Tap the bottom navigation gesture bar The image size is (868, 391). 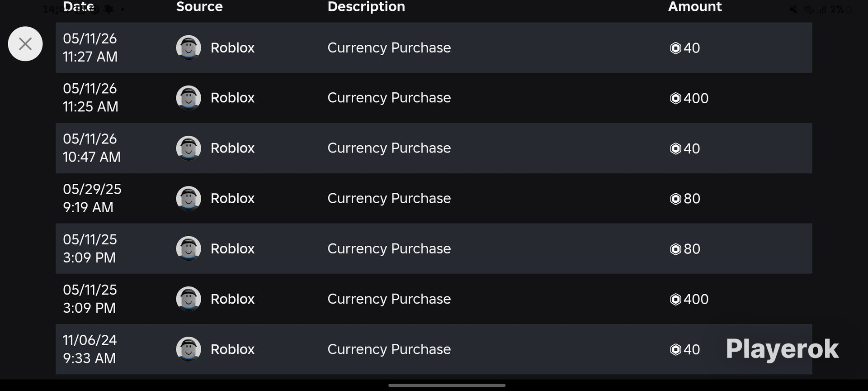click(x=447, y=386)
